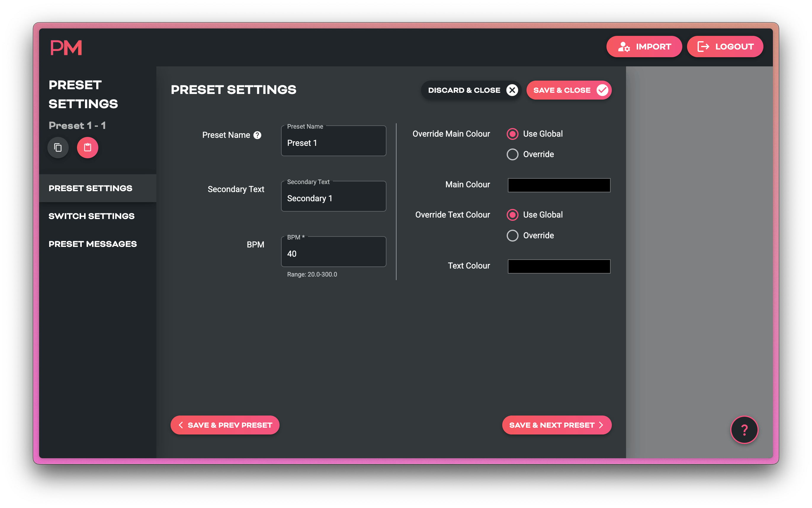Image resolution: width=812 pixels, height=508 pixels.
Task: Click the Logout icon button
Action: pyautogui.click(x=703, y=46)
